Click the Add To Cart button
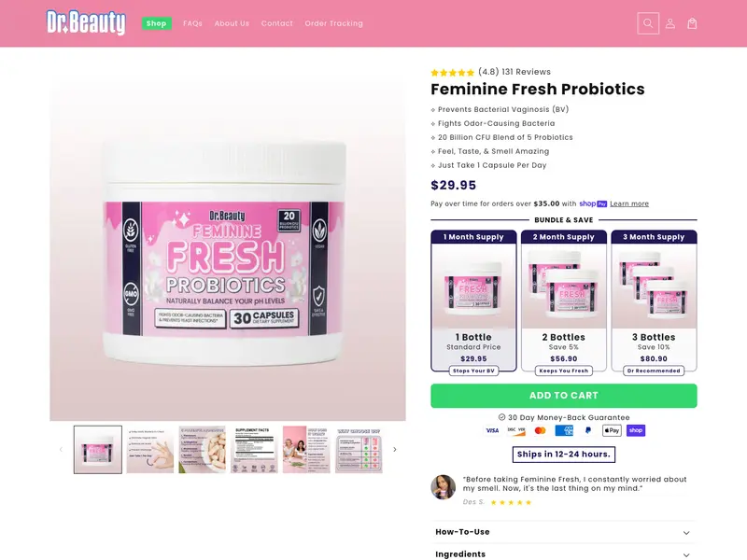 pyautogui.click(x=564, y=396)
